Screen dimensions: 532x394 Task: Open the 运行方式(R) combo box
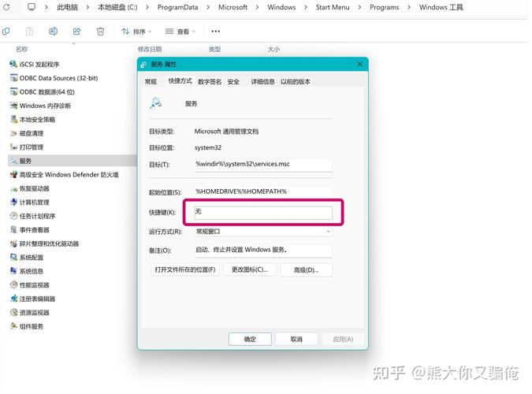[x=263, y=232]
